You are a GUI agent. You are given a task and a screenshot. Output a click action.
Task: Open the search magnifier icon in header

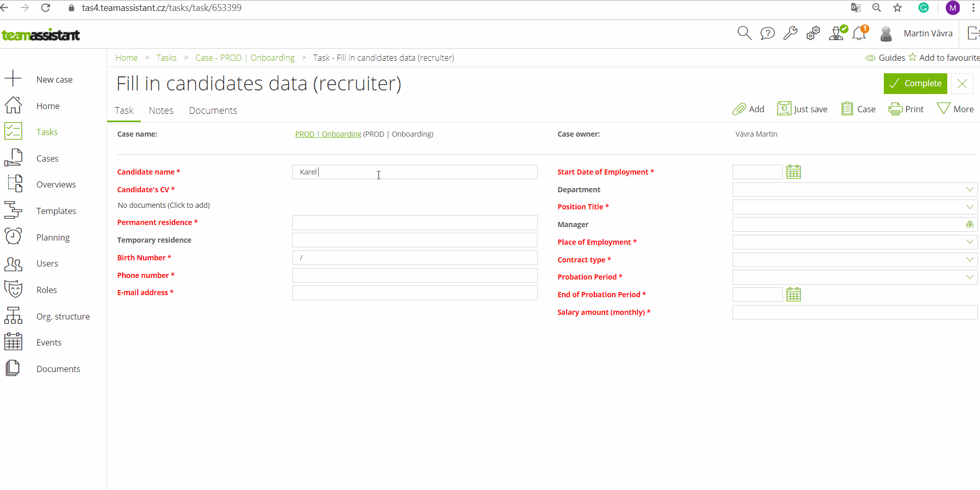744,33
